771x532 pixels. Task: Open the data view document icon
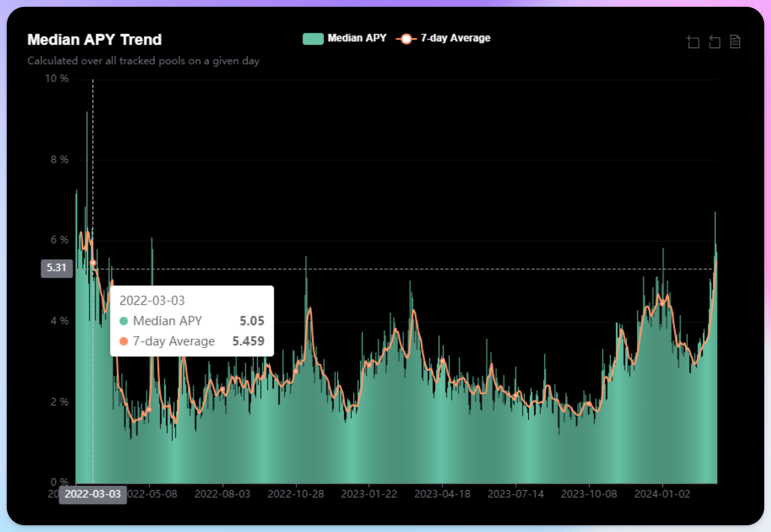[x=735, y=42]
